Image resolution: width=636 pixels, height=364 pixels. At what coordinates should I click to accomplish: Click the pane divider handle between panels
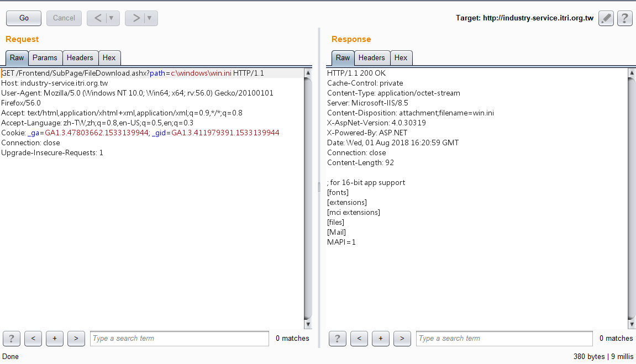[319, 187]
